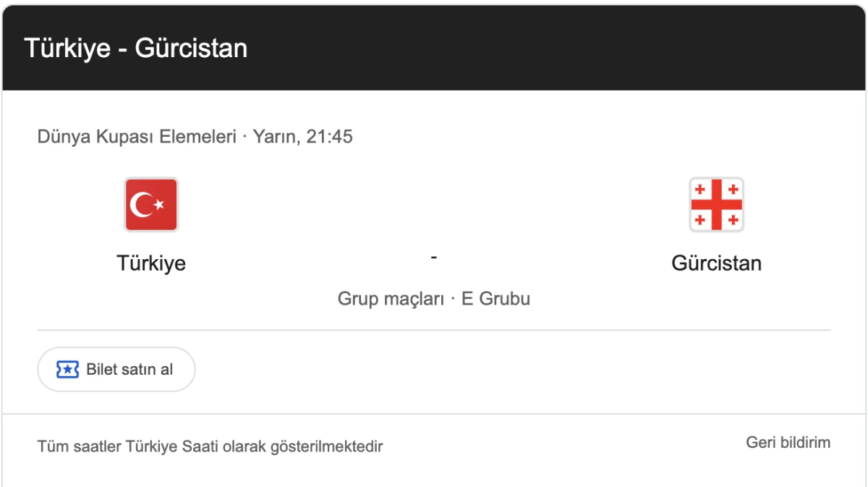Image resolution: width=868 pixels, height=487 pixels.
Task: Click the crescent and star on the Turkish flag
Action: point(145,206)
